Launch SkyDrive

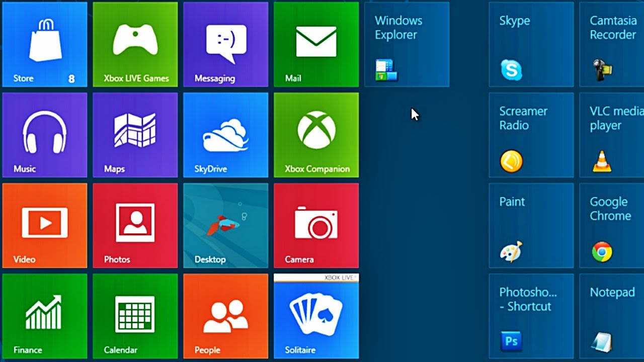[x=225, y=135]
